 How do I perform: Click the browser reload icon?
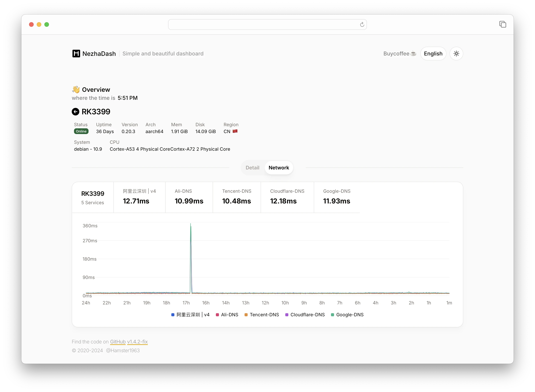coord(362,25)
